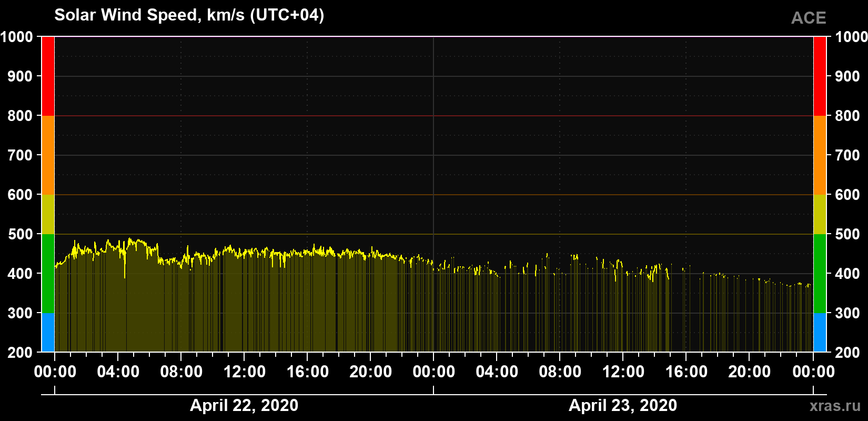Click the right axis '400' label
This screenshot has height=421, width=868.
point(847,274)
